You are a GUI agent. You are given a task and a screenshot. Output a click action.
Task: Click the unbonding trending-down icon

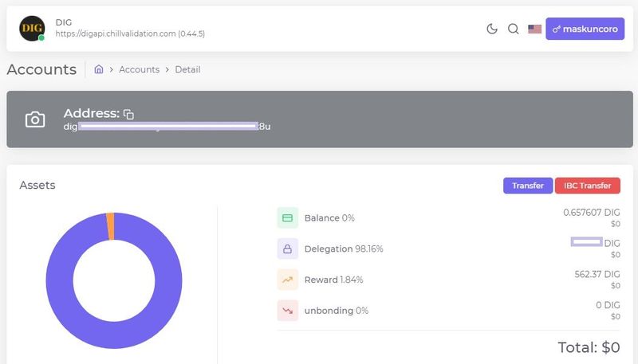tap(287, 311)
